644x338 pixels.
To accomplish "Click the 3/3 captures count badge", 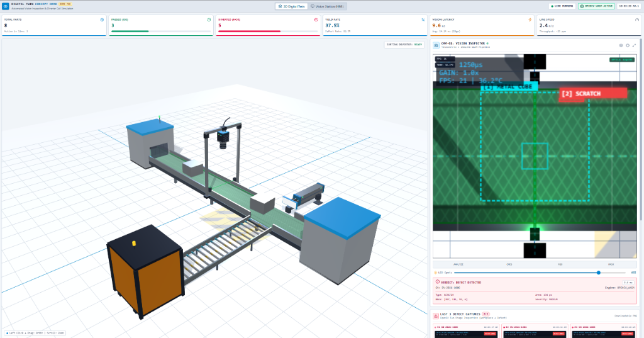I will coord(486,314).
